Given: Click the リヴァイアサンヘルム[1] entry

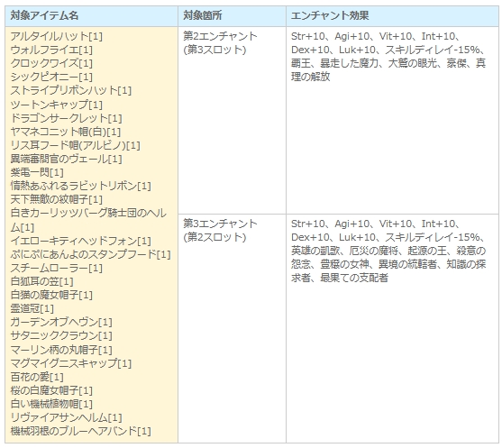Looking at the screenshot, I should 66,418.
